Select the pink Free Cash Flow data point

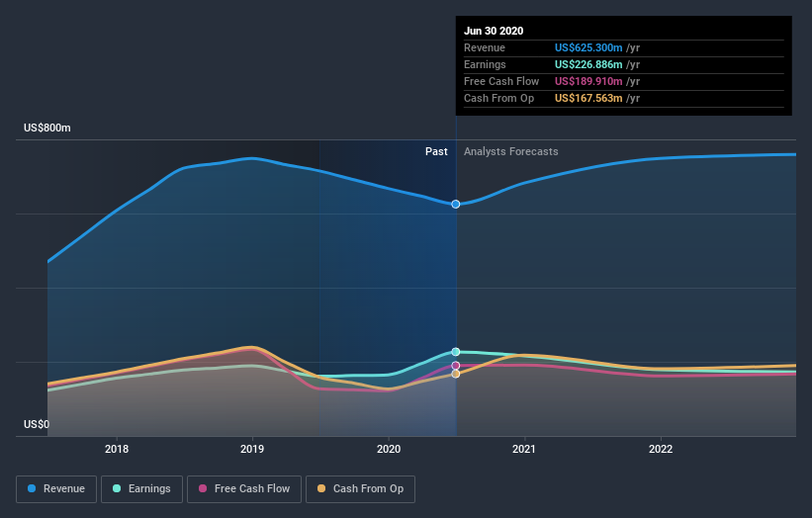tap(456, 366)
